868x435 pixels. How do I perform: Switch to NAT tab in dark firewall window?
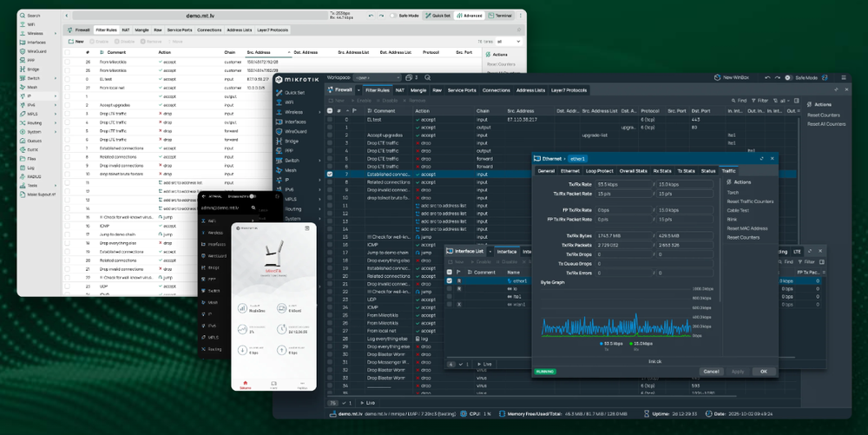(399, 90)
